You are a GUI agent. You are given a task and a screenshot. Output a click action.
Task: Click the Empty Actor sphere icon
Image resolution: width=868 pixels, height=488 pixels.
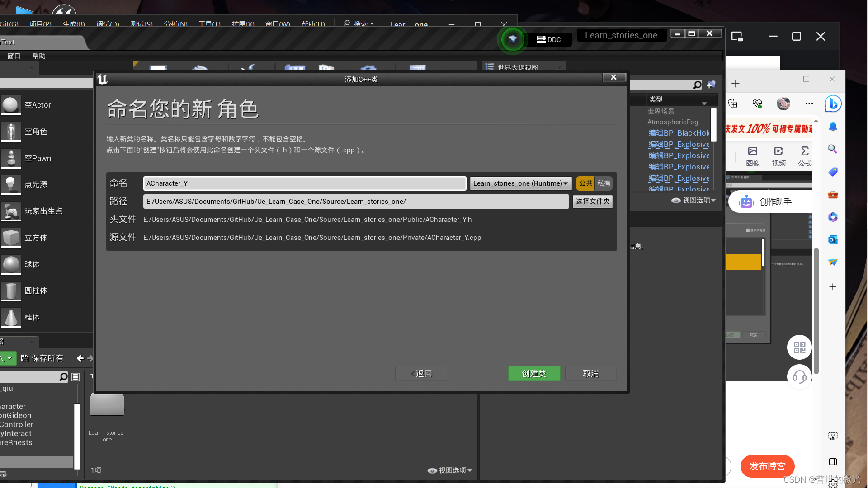tap(11, 105)
